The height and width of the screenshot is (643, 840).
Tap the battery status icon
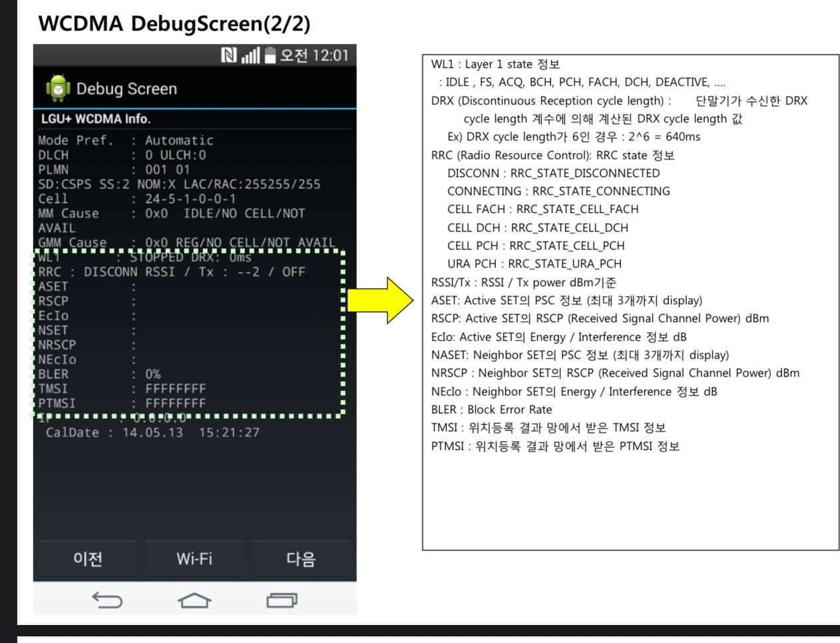270,55
